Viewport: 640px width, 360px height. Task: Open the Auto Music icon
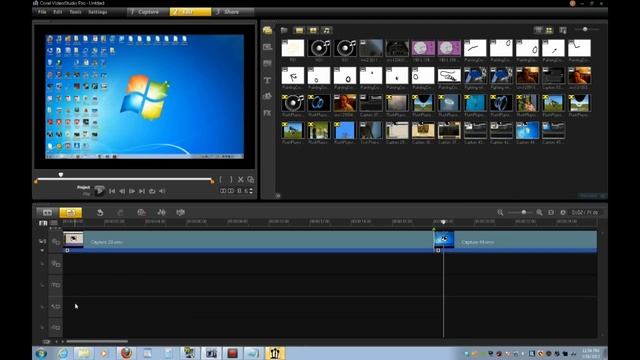(x=180, y=212)
